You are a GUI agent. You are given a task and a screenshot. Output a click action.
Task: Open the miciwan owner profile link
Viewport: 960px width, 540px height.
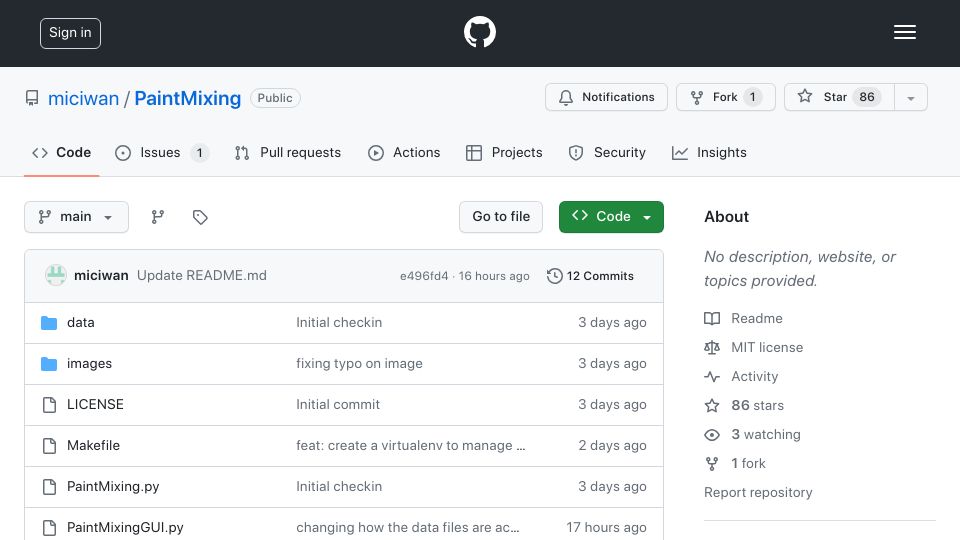[83, 98]
